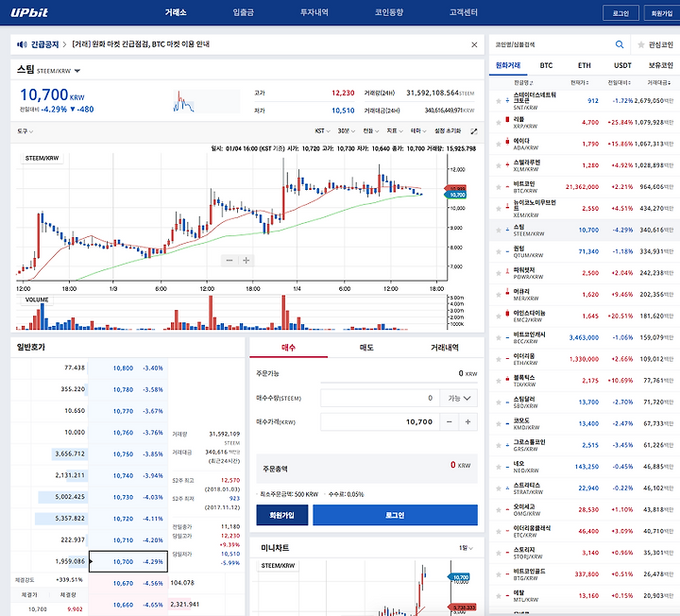
Task: Open the chart tools dropdown
Action: tap(25, 131)
